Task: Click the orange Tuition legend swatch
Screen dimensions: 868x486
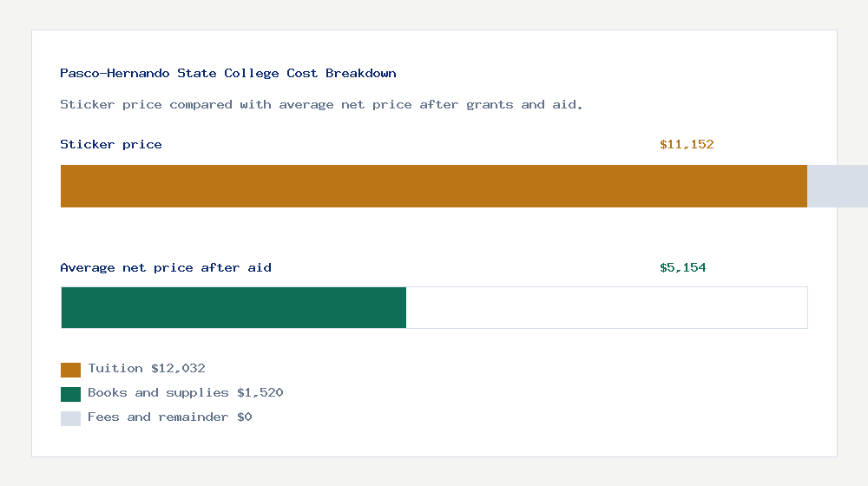Action: tap(70, 370)
